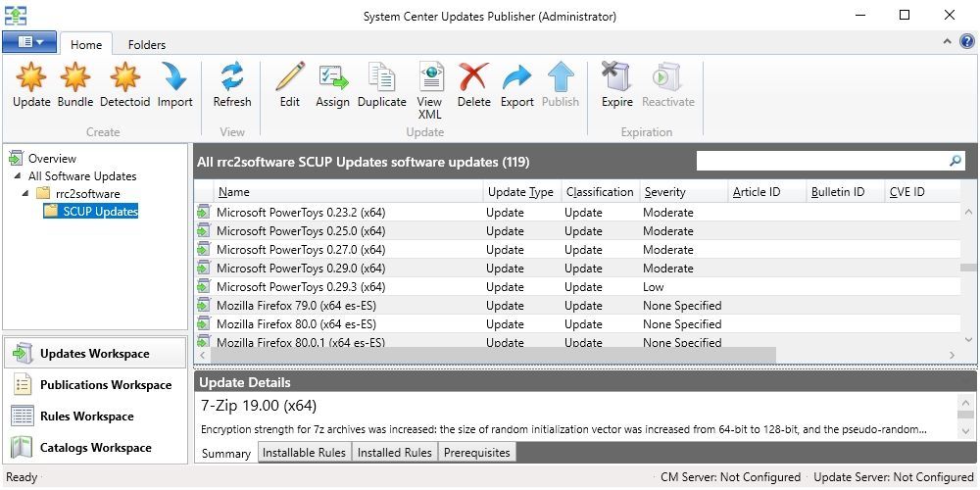Create a new Bundle
Viewport: 980px width, 490px height.
click(75, 85)
